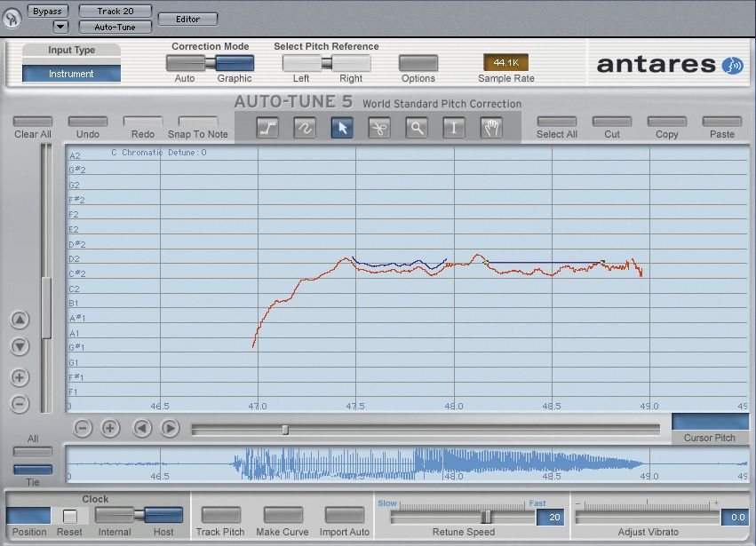Viewport: 756px width, 546px height.
Task: Set Clock source to Internal
Action: point(115,515)
